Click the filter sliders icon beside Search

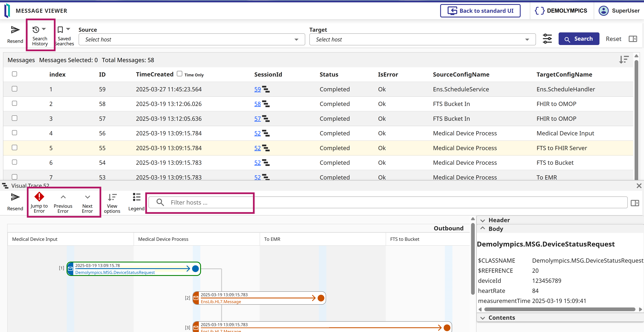point(547,39)
